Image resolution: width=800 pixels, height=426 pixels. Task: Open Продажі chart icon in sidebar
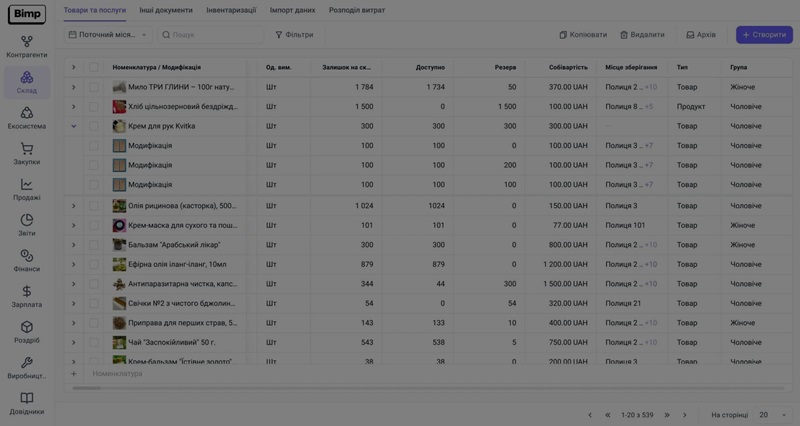point(27,189)
